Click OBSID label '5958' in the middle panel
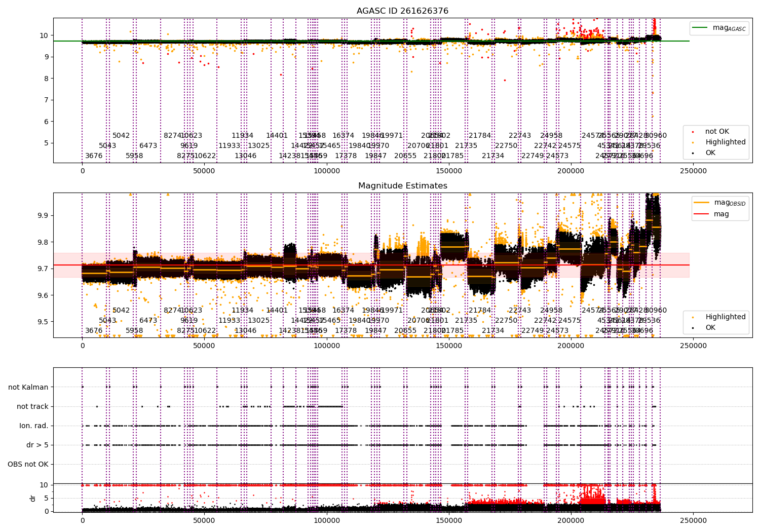This screenshot has width=760, height=532. [134, 331]
